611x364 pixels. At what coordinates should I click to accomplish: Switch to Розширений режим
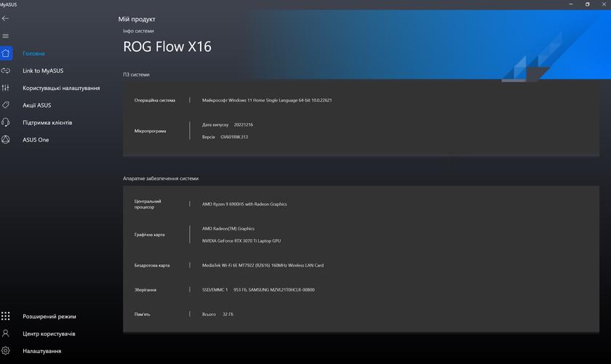click(49, 317)
